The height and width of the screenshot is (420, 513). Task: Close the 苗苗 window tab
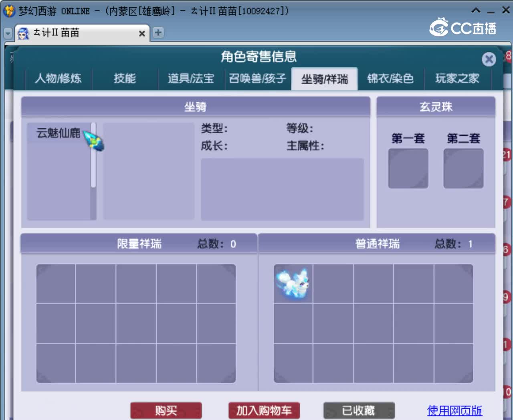point(142,34)
